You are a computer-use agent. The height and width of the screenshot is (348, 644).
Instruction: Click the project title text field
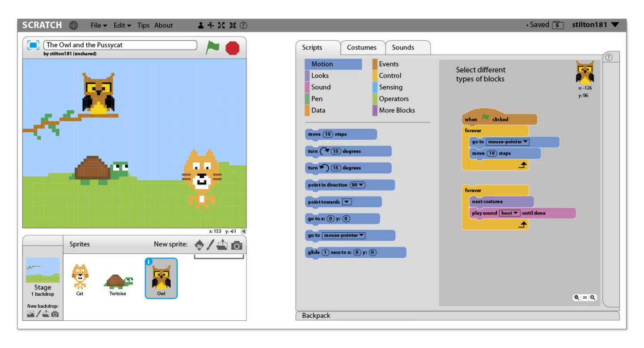(120, 45)
